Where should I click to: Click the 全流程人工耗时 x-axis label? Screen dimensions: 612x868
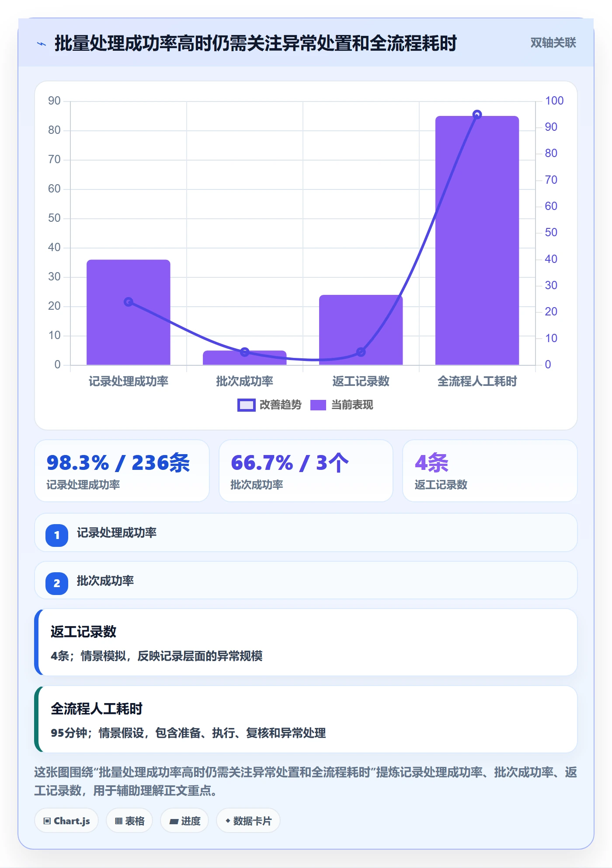477,381
